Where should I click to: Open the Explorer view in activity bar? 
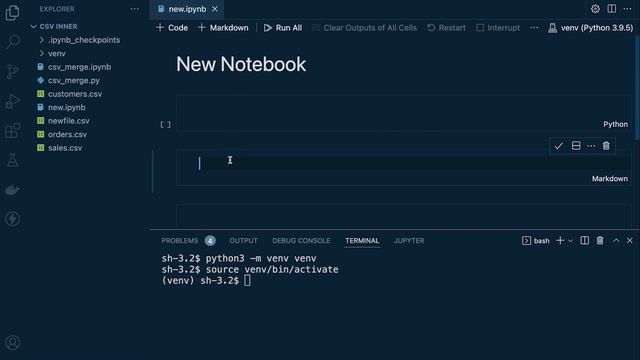(x=12, y=13)
